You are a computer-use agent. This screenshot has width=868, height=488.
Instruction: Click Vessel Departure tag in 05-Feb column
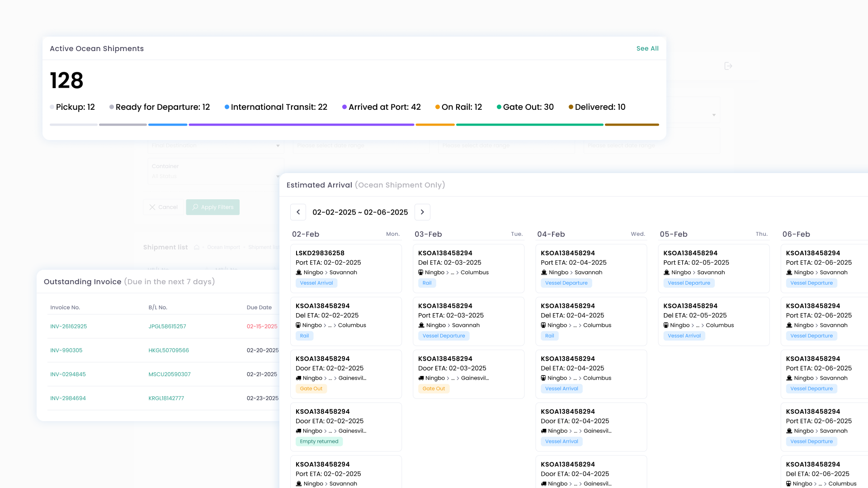[689, 283]
